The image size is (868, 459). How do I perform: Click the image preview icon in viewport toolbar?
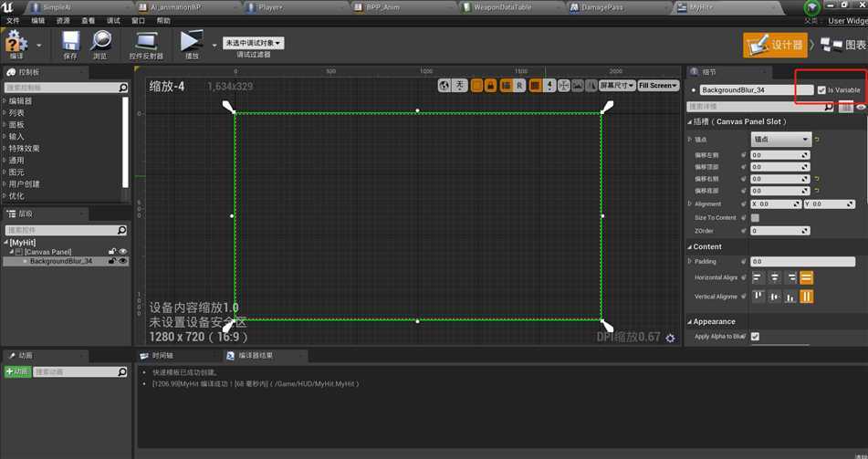[x=578, y=85]
